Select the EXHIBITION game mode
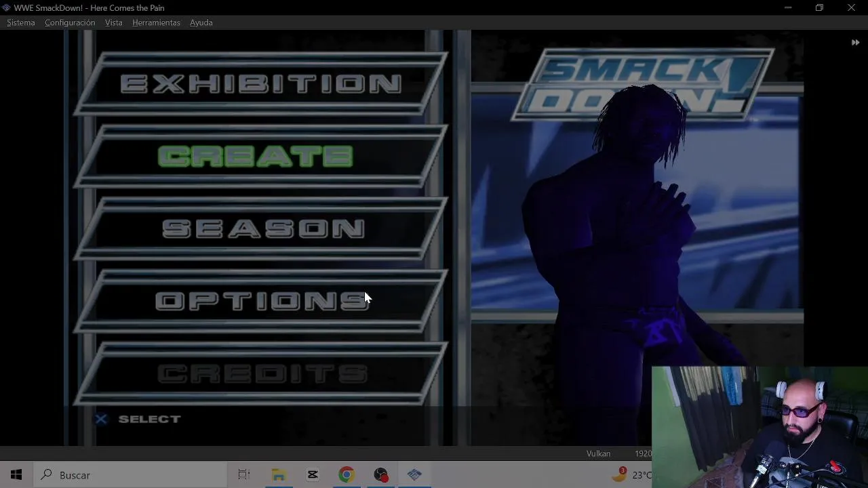The width and height of the screenshot is (868, 488). click(261, 83)
